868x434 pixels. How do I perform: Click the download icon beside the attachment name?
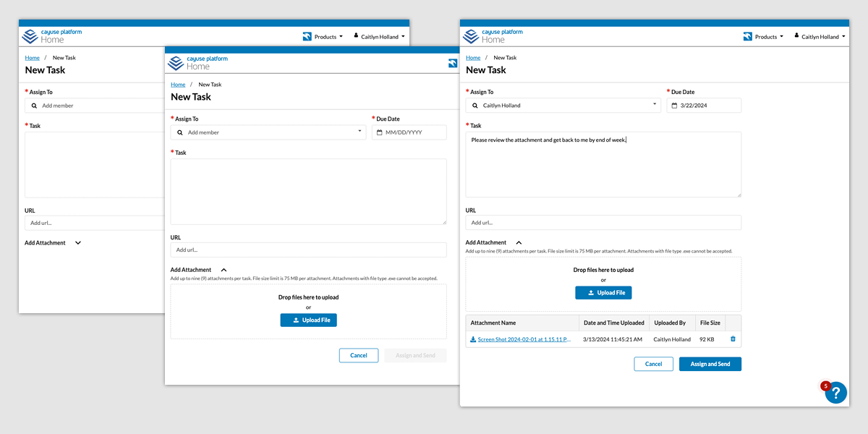tap(472, 339)
